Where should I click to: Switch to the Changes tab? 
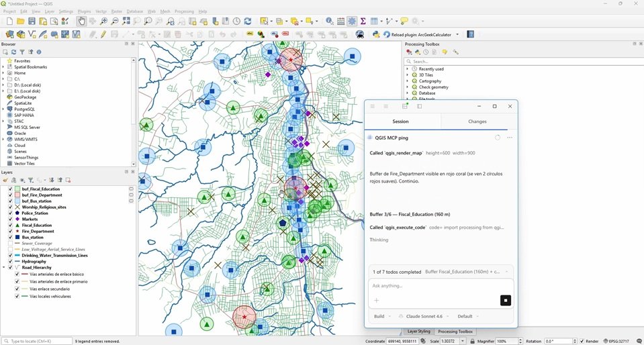477,121
